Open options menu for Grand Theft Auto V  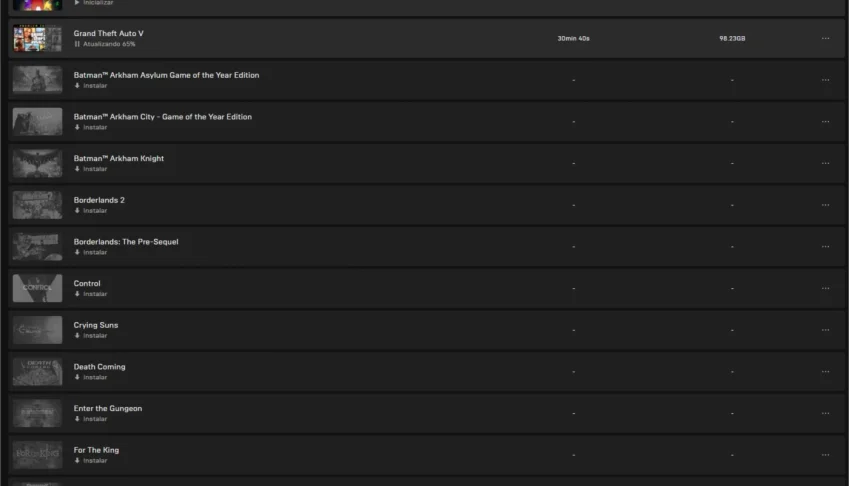pyautogui.click(x=825, y=38)
